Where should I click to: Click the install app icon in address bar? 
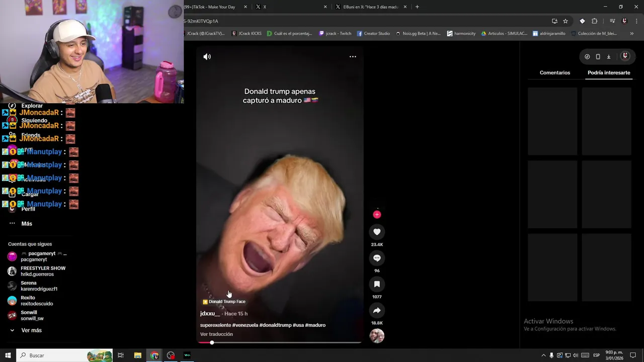click(x=554, y=21)
